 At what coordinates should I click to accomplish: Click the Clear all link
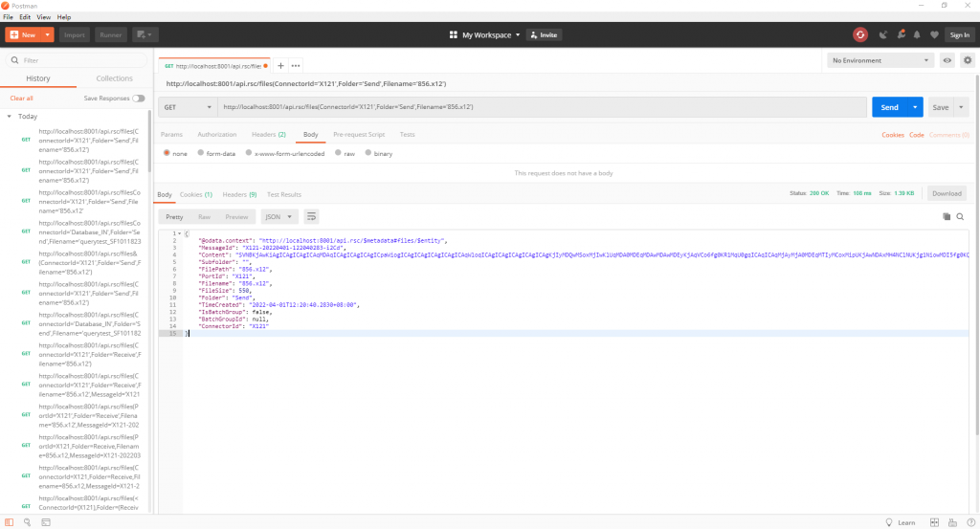(21, 99)
